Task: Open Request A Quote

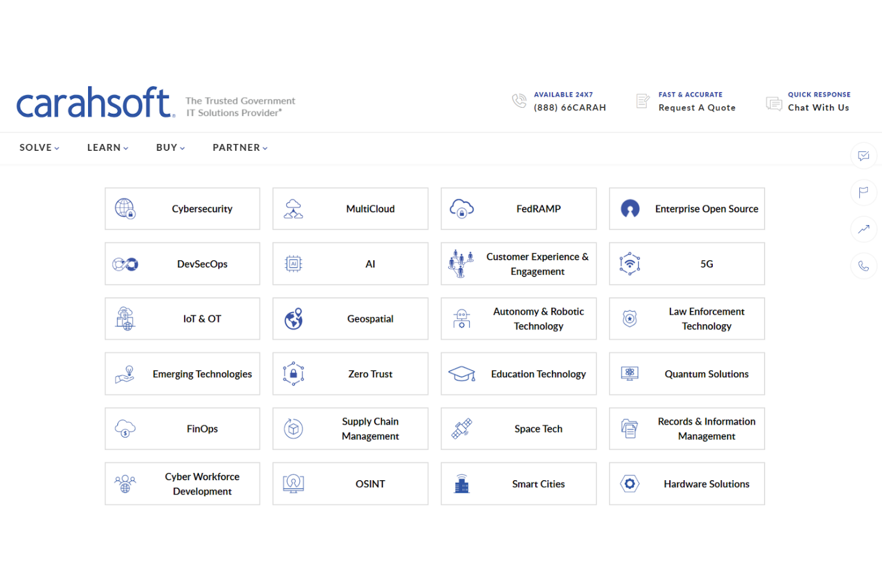Action: (x=696, y=107)
